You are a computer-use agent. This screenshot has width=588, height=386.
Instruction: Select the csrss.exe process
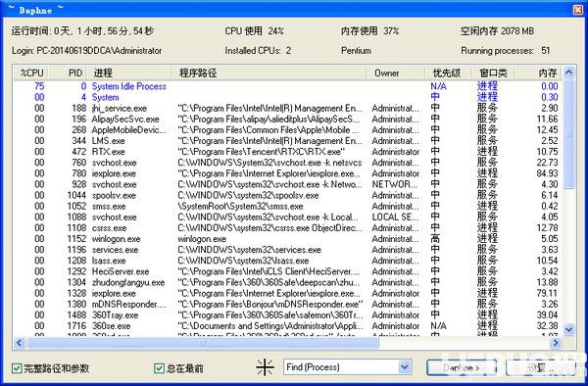(x=288, y=228)
